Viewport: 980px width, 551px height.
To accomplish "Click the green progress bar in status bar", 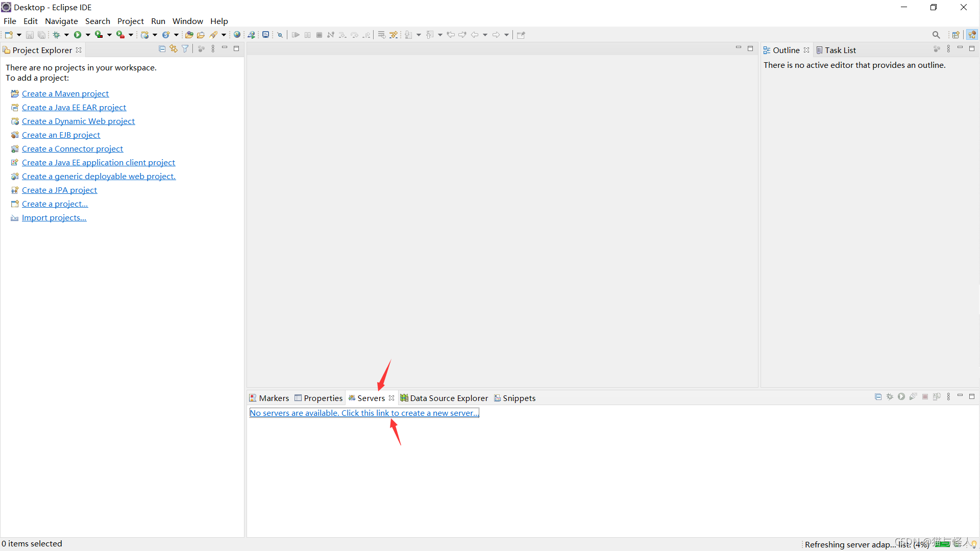I will pyautogui.click(x=942, y=544).
